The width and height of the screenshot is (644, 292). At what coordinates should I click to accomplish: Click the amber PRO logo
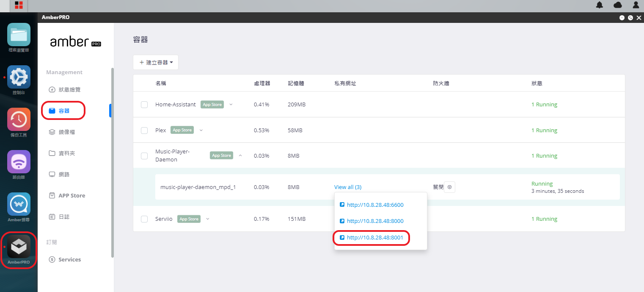[75, 42]
